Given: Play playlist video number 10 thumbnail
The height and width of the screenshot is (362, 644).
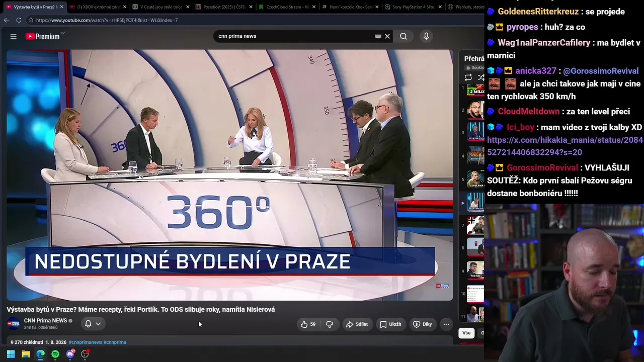Looking at the screenshot, I should (x=475, y=294).
